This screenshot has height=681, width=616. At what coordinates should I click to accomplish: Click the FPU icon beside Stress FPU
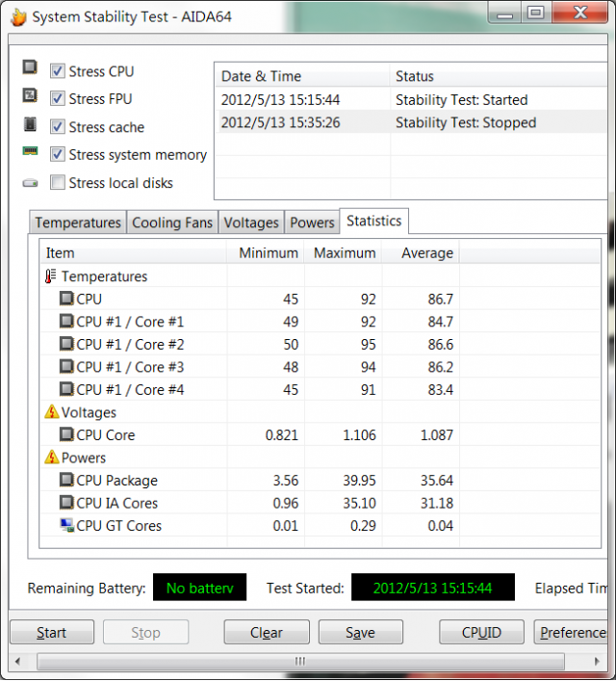(30, 95)
